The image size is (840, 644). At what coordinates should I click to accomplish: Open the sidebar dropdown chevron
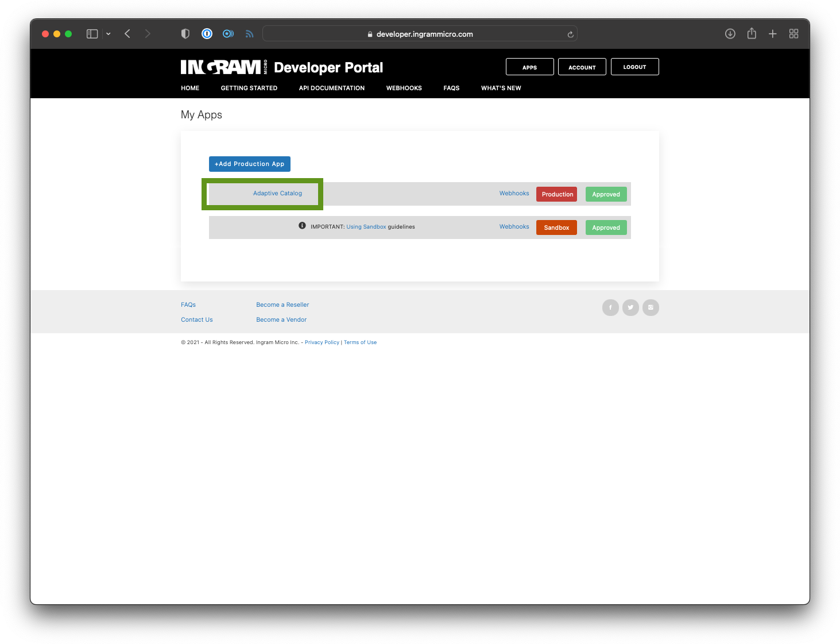point(108,34)
